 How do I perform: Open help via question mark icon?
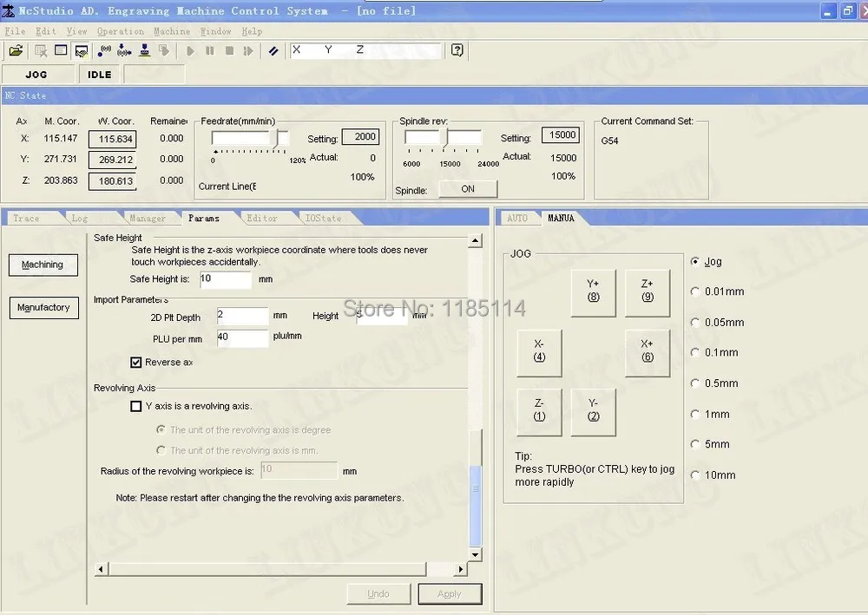point(457,50)
